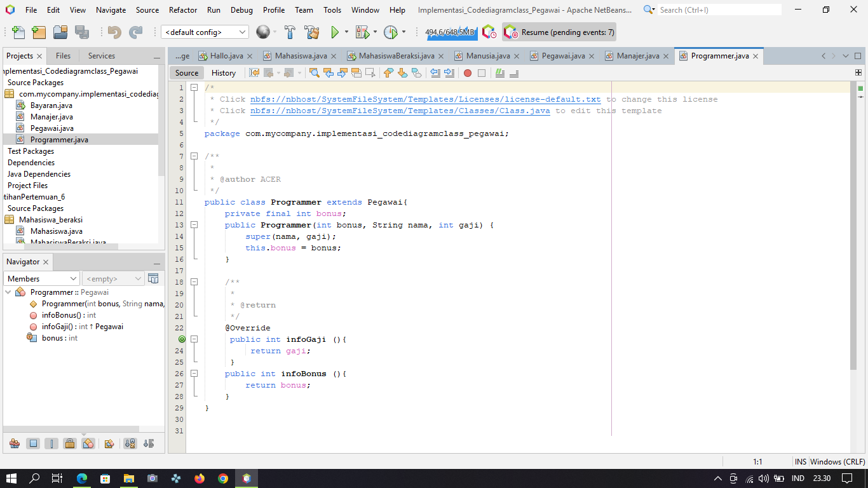Expand the code fold at line 13
Image resolution: width=868 pixels, height=488 pixels.
pyautogui.click(x=194, y=225)
